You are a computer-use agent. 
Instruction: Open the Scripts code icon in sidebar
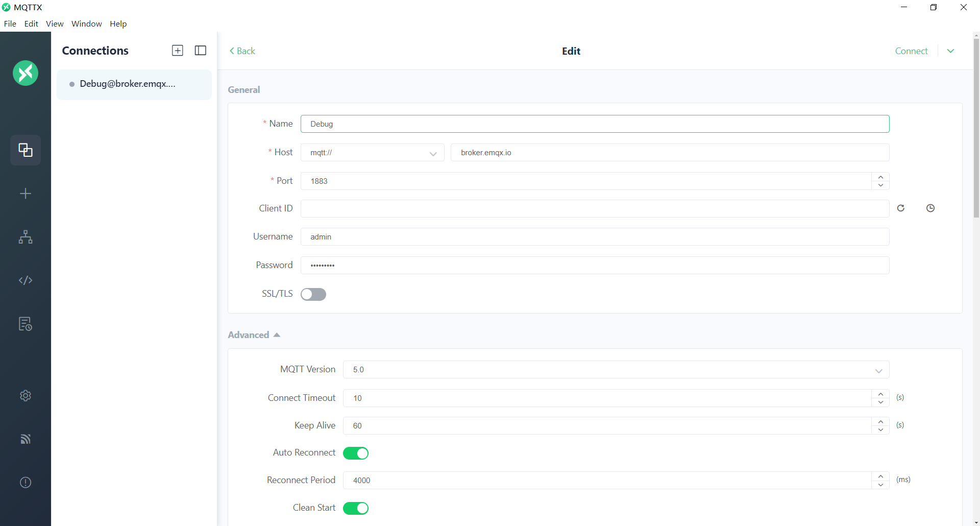26,280
